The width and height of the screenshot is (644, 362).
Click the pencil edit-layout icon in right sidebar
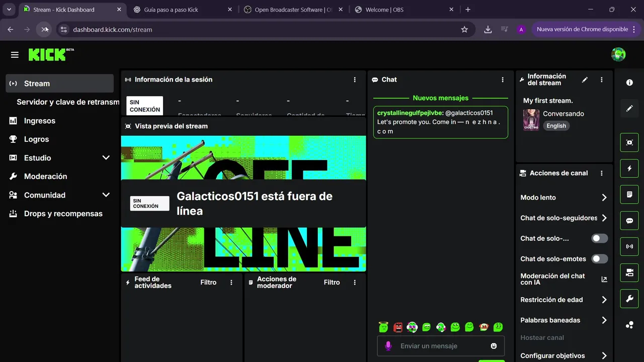629,108
